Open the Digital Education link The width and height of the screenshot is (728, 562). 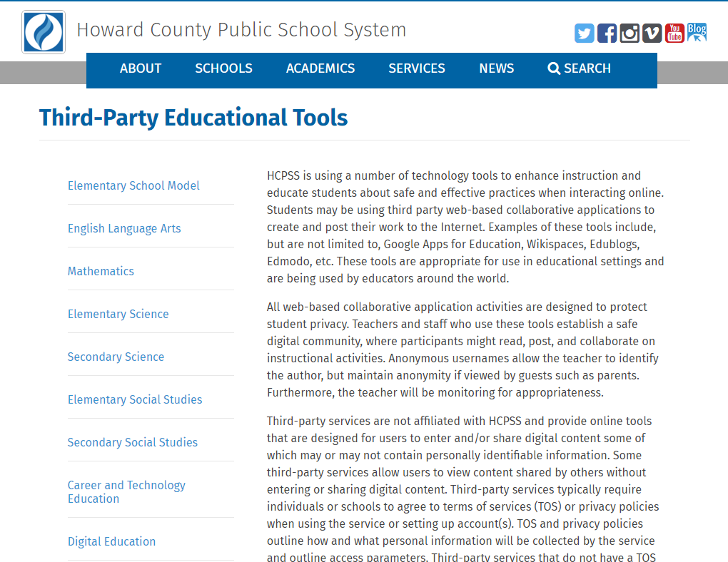(x=112, y=541)
